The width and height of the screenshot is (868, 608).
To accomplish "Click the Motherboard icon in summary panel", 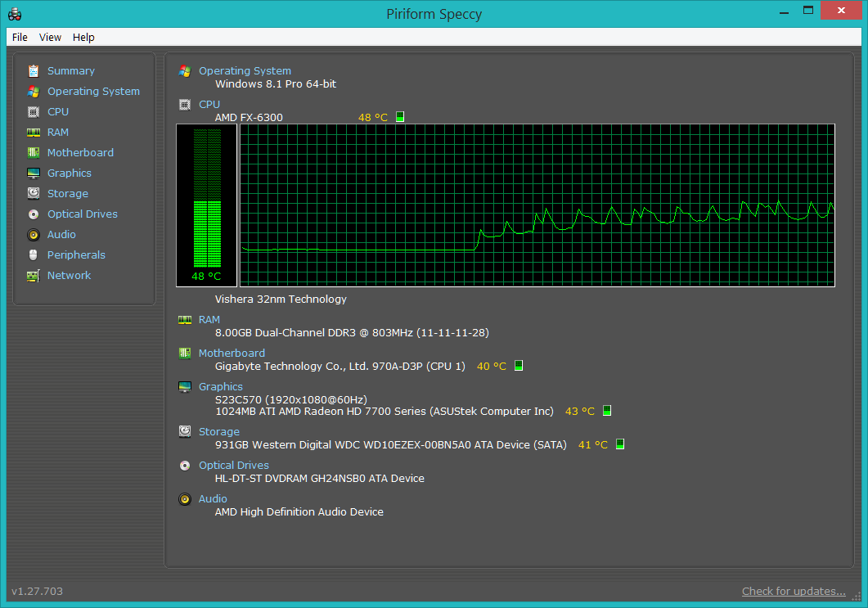I will click(185, 353).
